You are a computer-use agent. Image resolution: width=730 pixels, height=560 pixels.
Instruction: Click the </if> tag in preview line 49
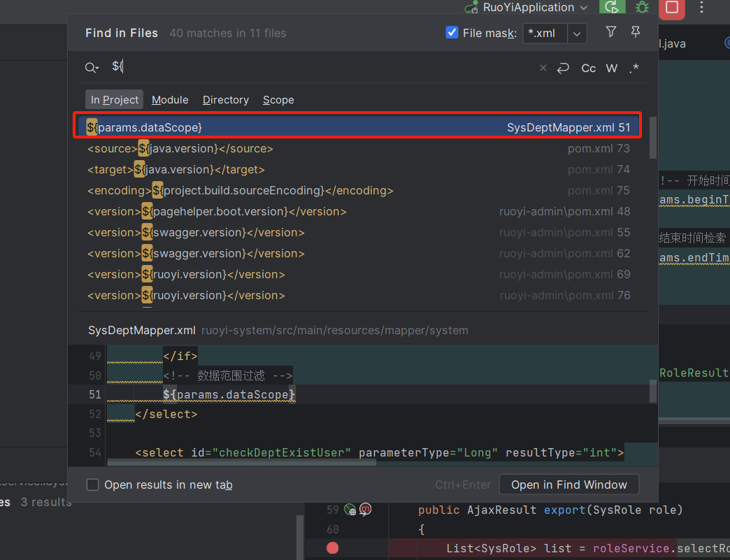click(180, 356)
